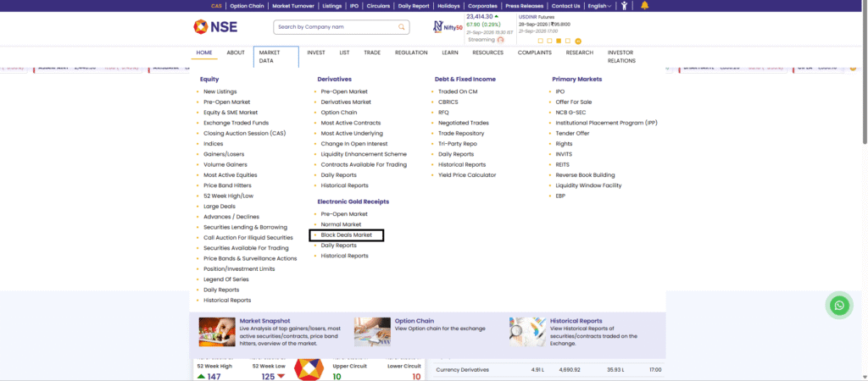Open the Block Deals Market link
868x381 pixels.
click(x=346, y=235)
